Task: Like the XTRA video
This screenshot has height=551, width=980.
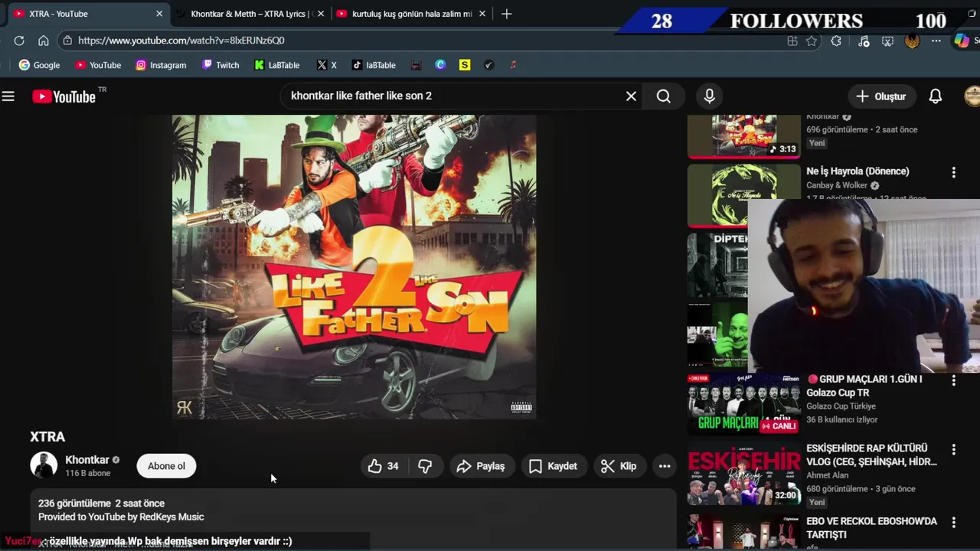Action: pyautogui.click(x=384, y=466)
